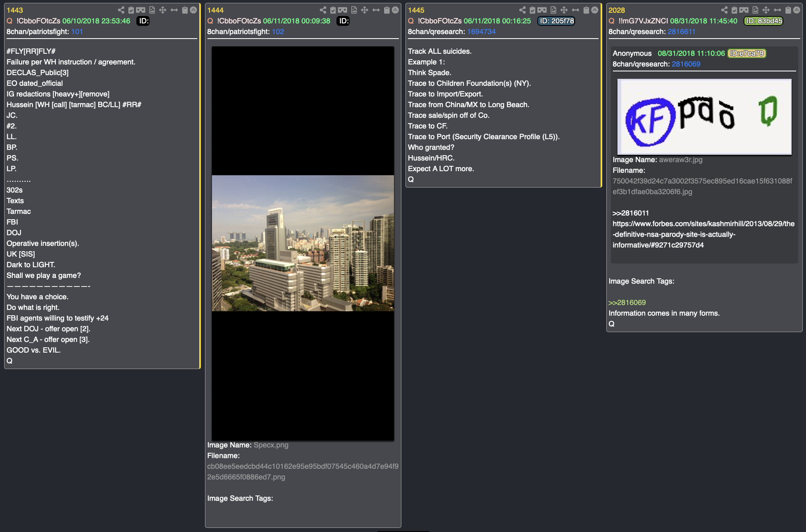Click the image file icon on post 1443
Image resolution: width=806 pixels, height=532 pixels.
point(152,10)
